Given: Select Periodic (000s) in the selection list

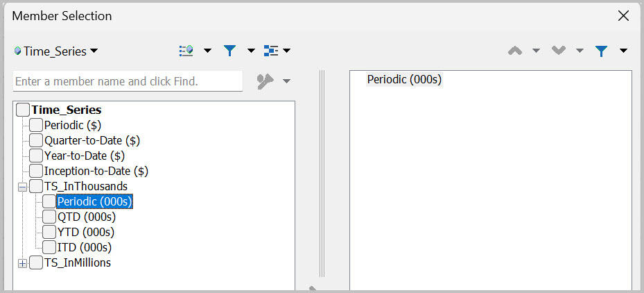Looking at the screenshot, I should point(404,79).
